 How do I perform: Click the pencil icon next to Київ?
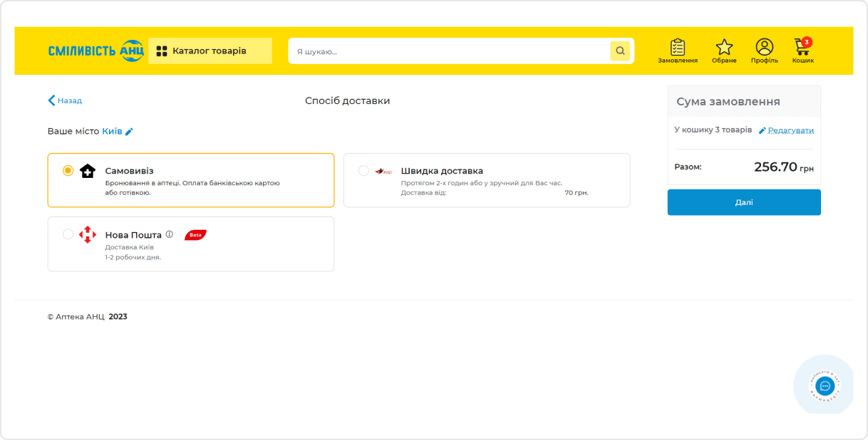coord(130,132)
